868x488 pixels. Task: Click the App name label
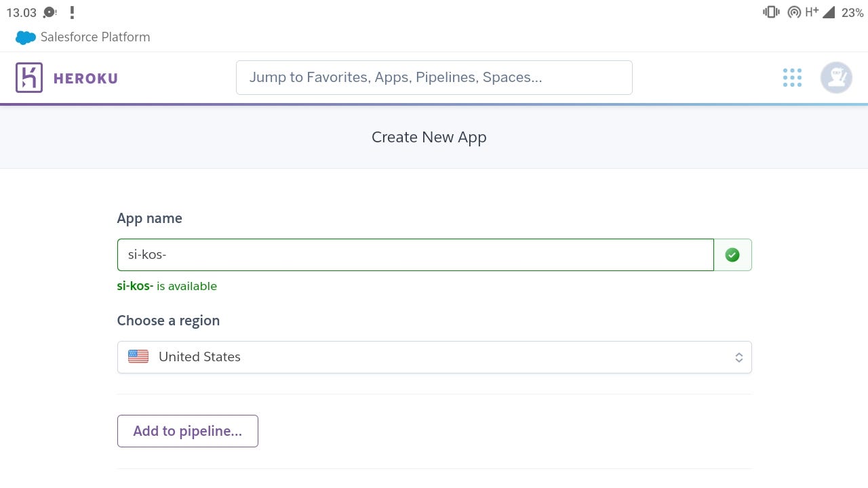(x=150, y=218)
